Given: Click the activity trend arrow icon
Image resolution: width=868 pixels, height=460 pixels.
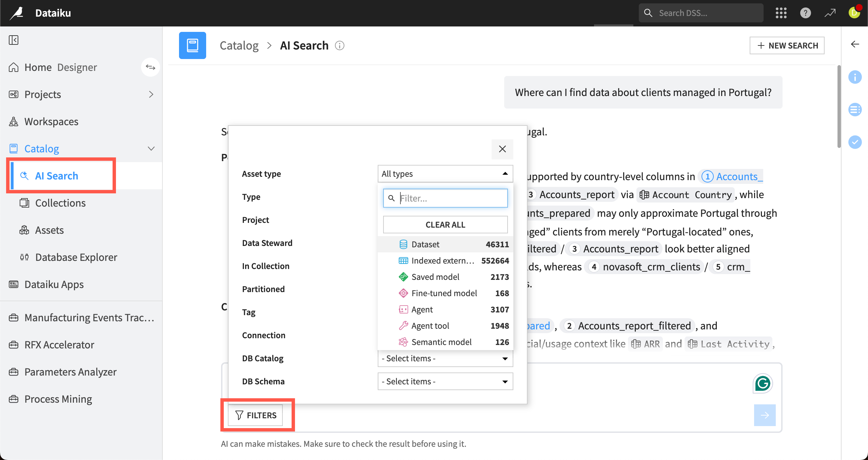Looking at the screenshot, I should pos(830,13).
